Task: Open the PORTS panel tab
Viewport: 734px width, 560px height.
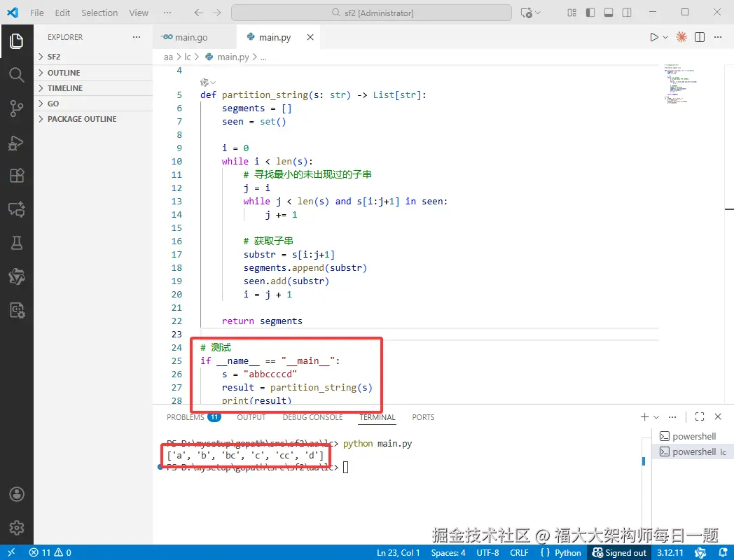Action: (423, 416)
